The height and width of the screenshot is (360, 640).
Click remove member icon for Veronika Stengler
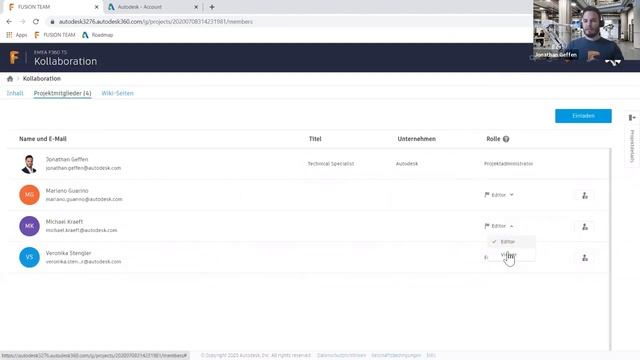click(x=585, y=258)
